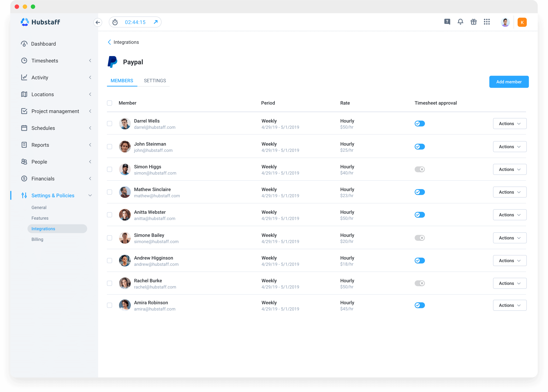
Task: Switch to the SETTINGS tab
Action: (x=155, y=80)
